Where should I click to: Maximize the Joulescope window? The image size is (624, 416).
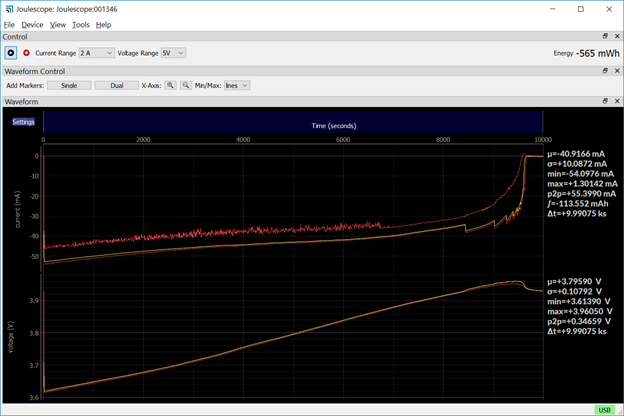pyautogui.click(x=581, y=9)
